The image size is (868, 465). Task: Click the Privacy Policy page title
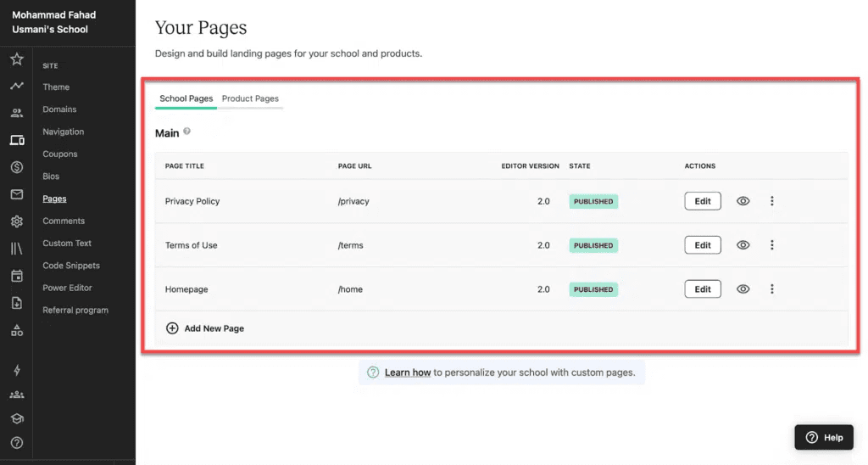click(x=192, y=201)
